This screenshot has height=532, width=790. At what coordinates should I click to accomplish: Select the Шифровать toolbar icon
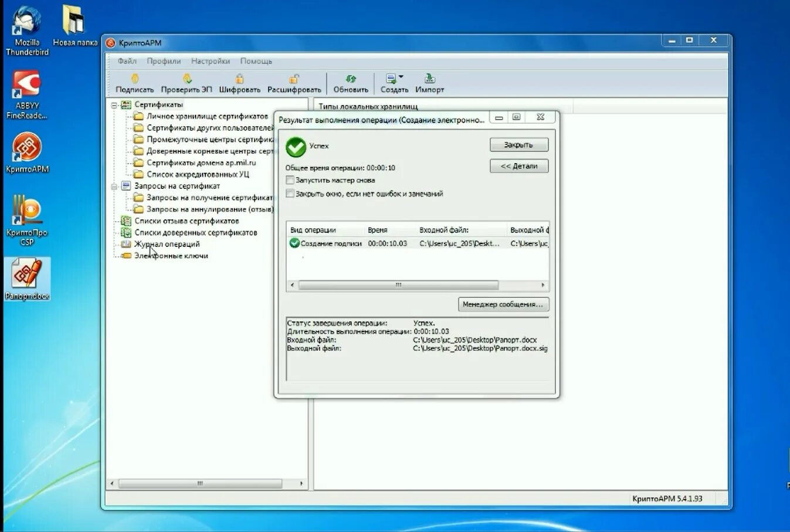[239, 79]
